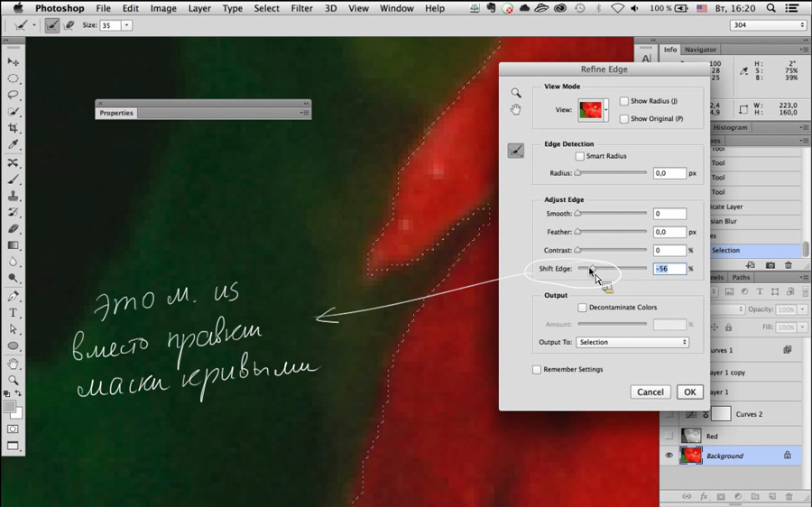The width and height of the screenshot is (812, 507).
Task: Enable Decontaminate Colors checkbox
Action: click(582, 307)
